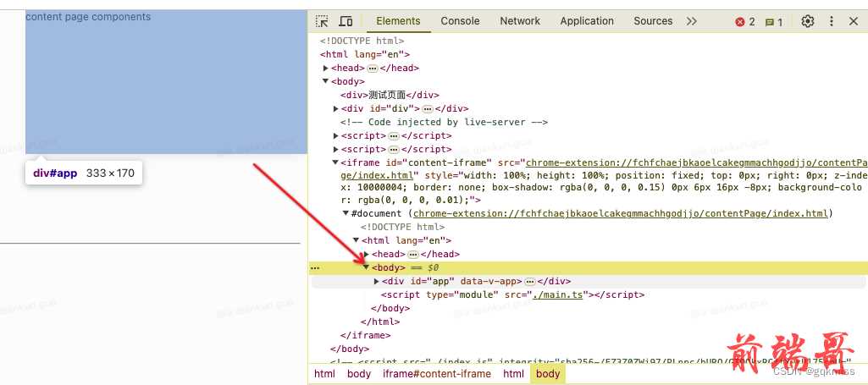Expand the div id="div" node
The width and height of the screenshot is (868, 385).
[336, 108]
